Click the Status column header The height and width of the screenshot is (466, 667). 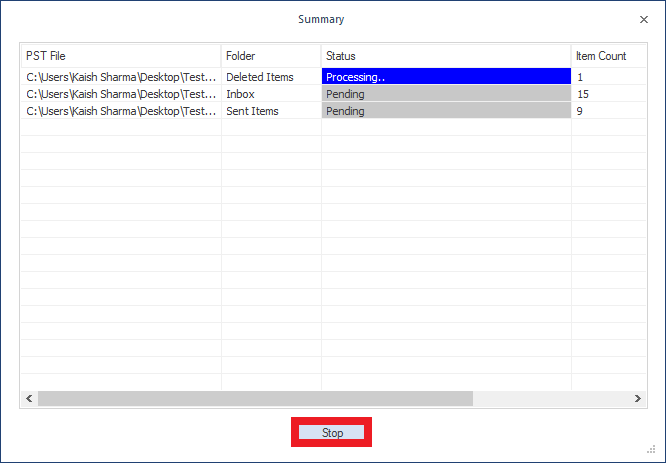pos(446,56)
